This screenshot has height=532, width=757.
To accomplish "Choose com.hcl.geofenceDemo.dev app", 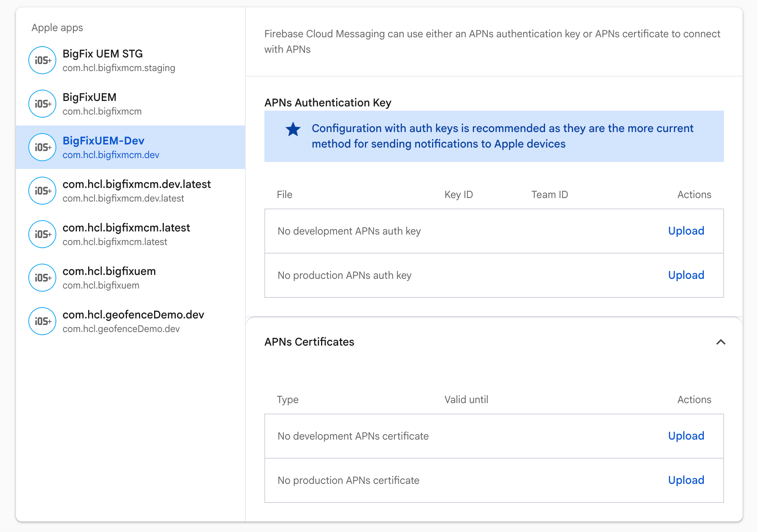I will (130, 321).
